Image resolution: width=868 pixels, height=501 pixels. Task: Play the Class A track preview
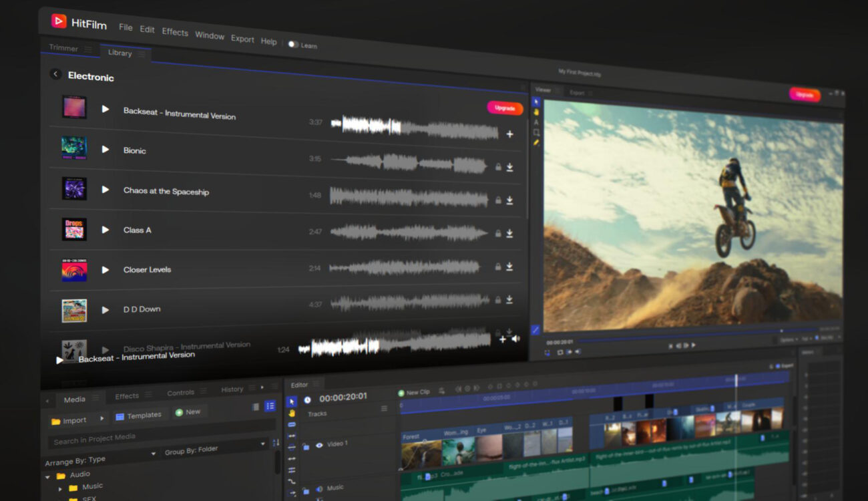coord(105,229)
